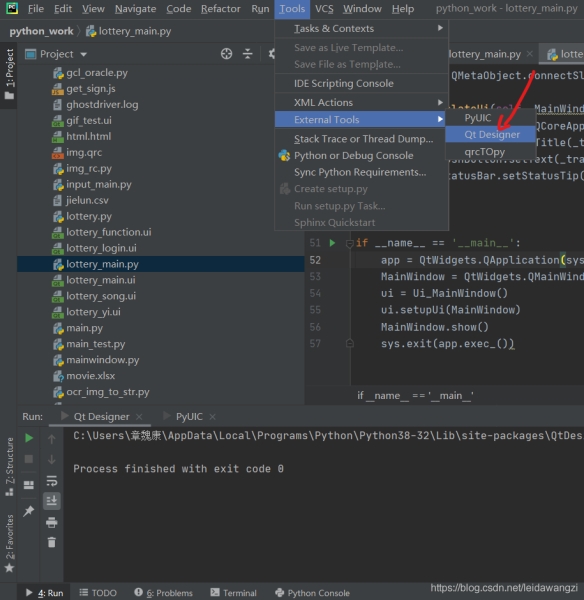Select lottery_main.ui in the project tree
Screen dimensions: 584x600
coord(101,280)
